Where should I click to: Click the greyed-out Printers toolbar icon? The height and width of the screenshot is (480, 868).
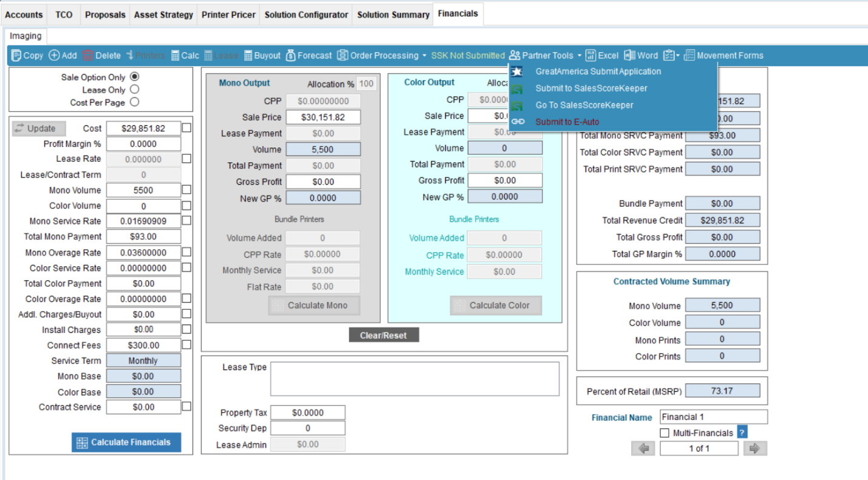(x=129, y=55)
